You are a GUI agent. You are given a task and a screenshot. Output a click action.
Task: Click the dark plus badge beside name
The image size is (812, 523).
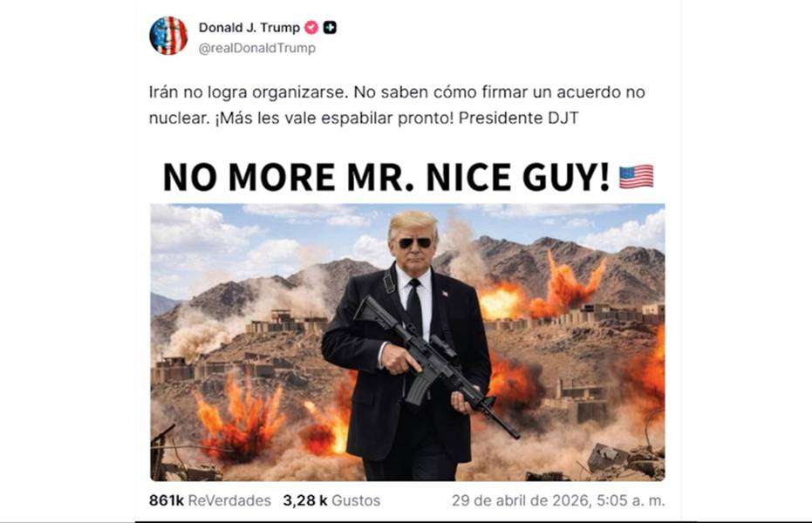click(x=330, y=27)
